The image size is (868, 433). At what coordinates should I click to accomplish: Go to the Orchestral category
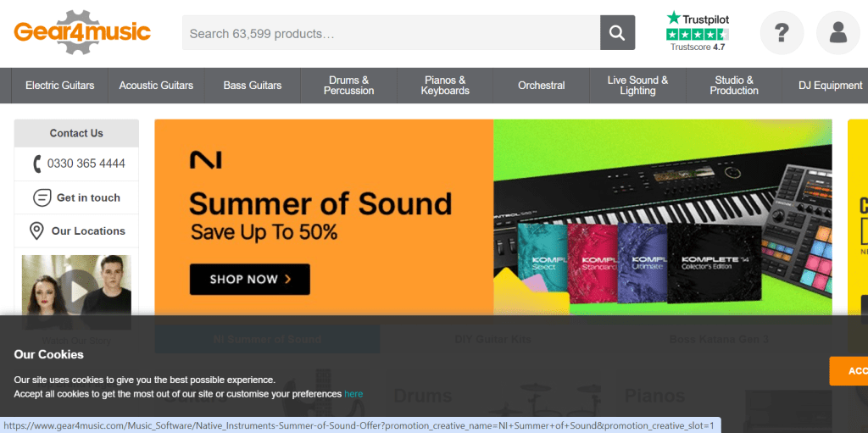click(x=542, y=86)
